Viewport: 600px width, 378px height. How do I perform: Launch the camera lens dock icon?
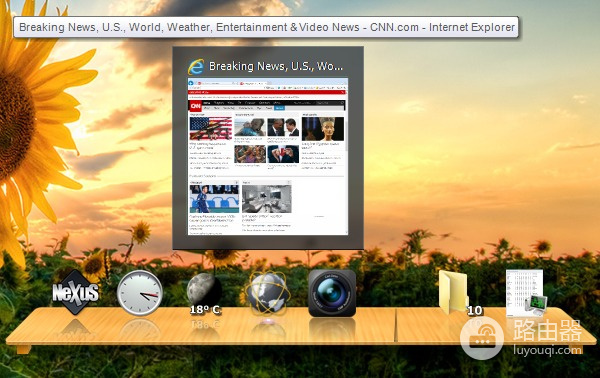pos(332,293)
